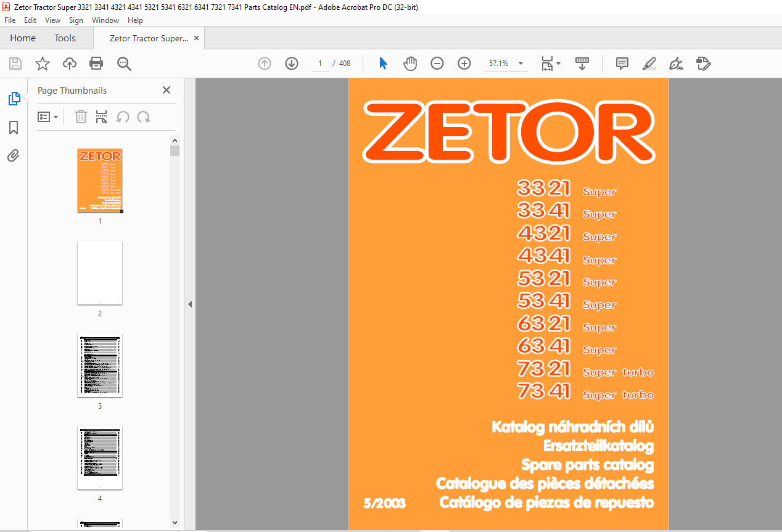The width and height of the screenshot is (782, 532).
Task: Open the File menu
Action: (x=10, y=20)
